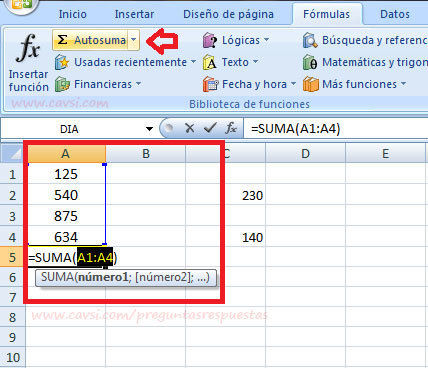Select empty cell D1
Viewport: 428px width, 368px height.
305,174
